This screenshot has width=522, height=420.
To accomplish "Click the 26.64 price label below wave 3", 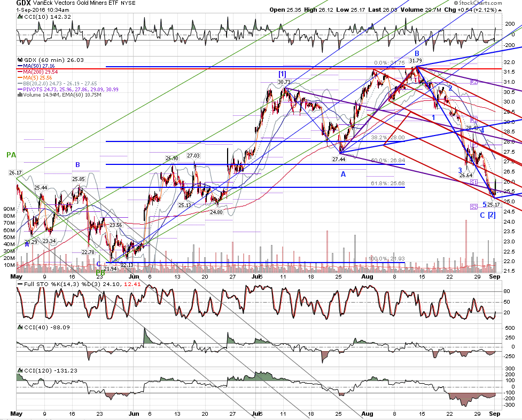I will click(x=466, y=175).
